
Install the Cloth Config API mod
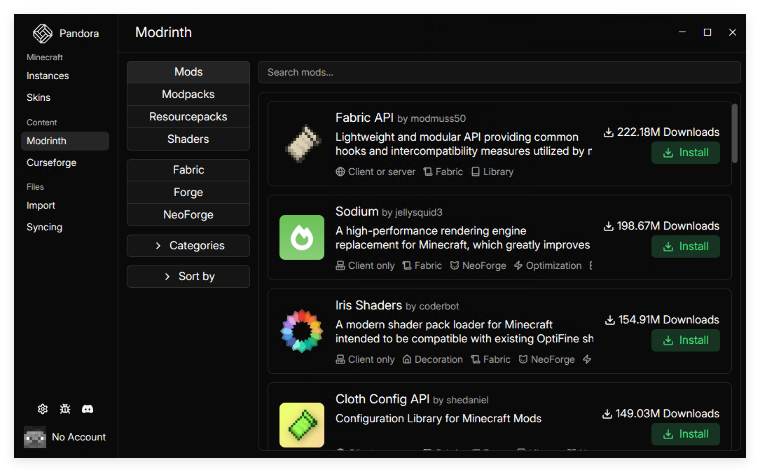click(685, 434)
